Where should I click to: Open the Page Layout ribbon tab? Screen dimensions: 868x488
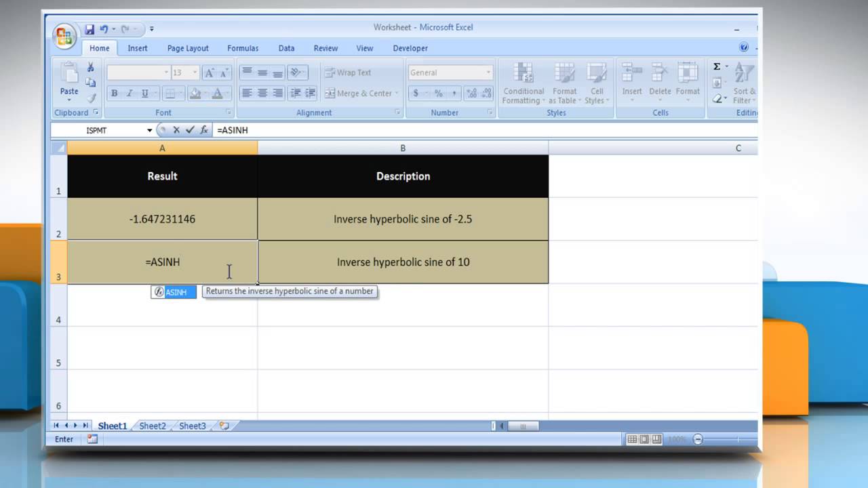188,48
